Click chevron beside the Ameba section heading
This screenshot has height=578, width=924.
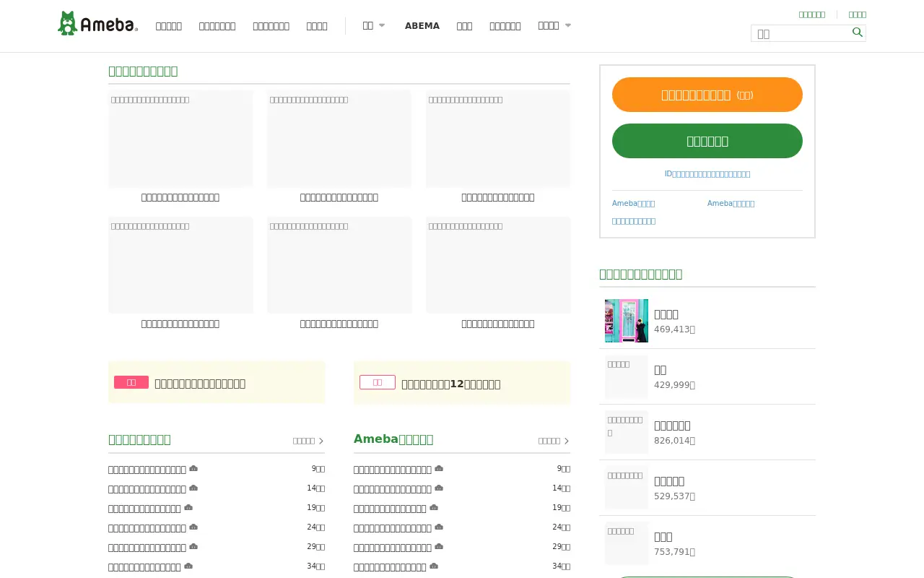[x=567, y=441]
